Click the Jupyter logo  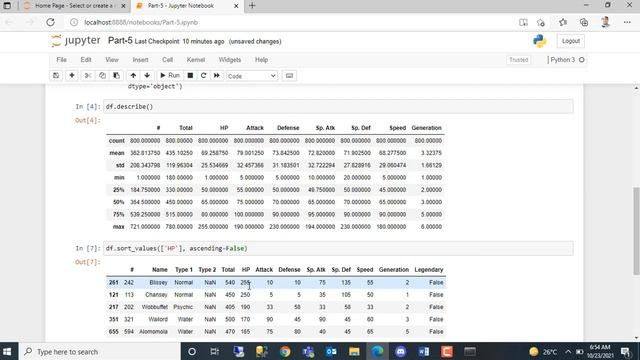click(x=76, y=40)
